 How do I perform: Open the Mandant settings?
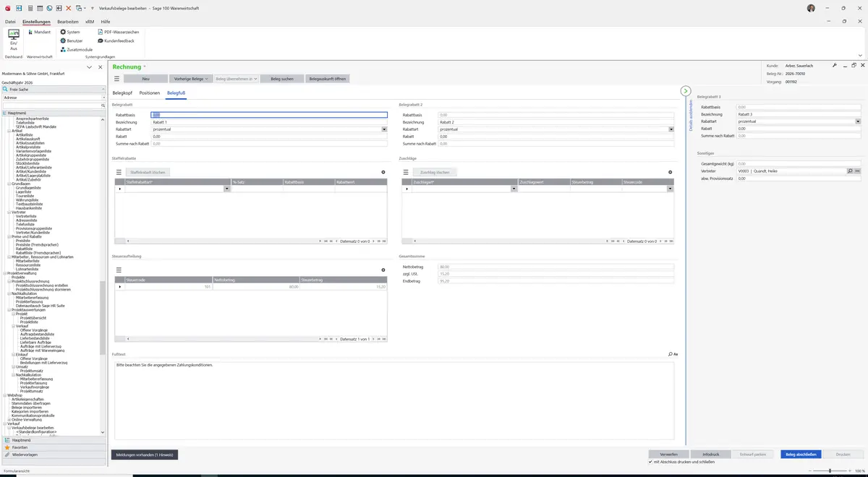[39, 33]
